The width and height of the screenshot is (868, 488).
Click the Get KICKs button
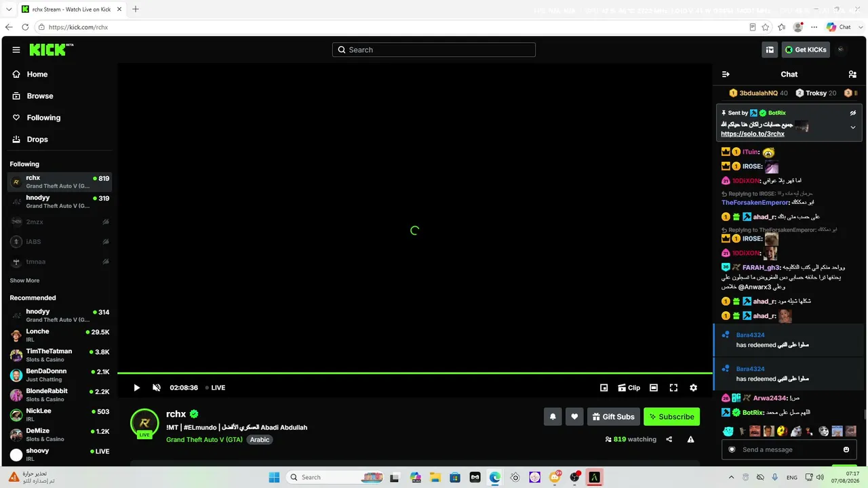pos(806,49)
